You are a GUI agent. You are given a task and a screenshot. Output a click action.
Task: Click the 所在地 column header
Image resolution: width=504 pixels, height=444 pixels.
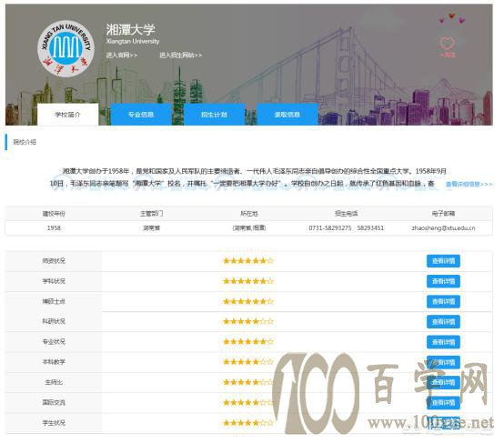249,214
